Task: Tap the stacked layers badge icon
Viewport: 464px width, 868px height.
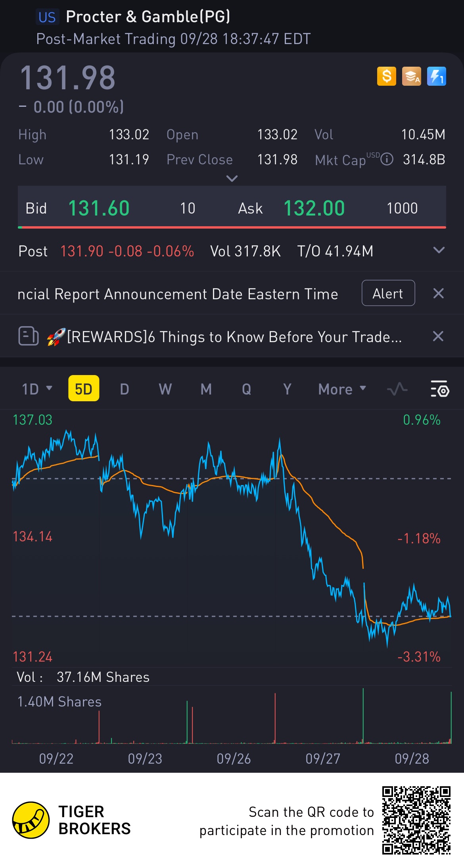Action: tap(412, 76)
